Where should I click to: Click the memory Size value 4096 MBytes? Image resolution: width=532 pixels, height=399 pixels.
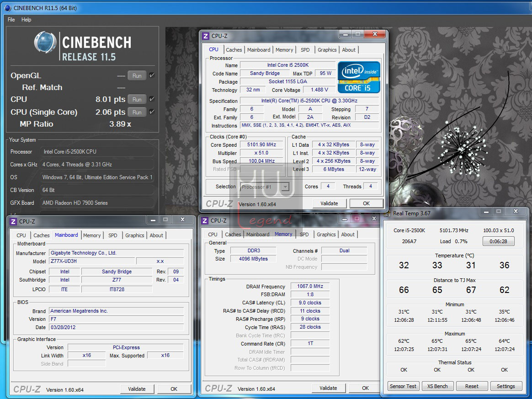(253, 259)
